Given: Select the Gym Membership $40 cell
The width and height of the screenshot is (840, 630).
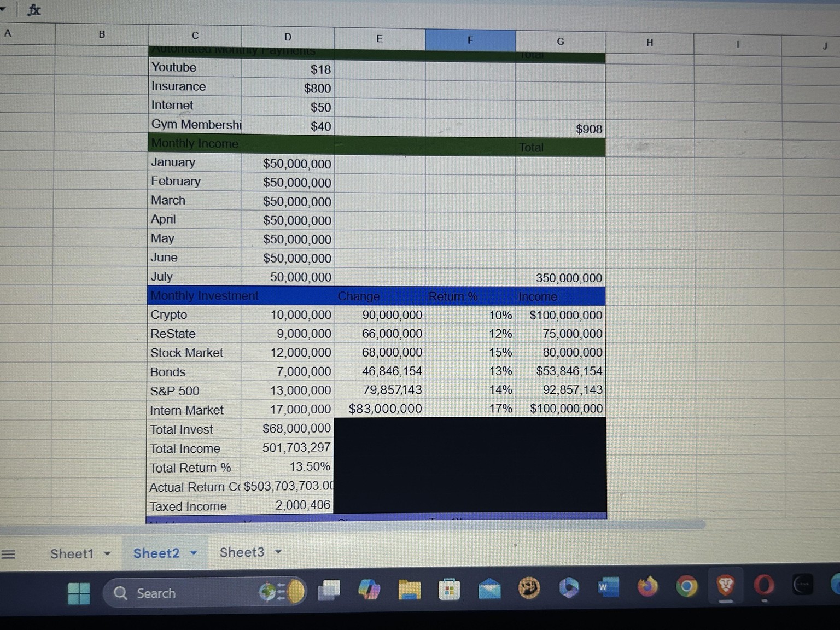Looking at the screenshot, I should (288, 126).
